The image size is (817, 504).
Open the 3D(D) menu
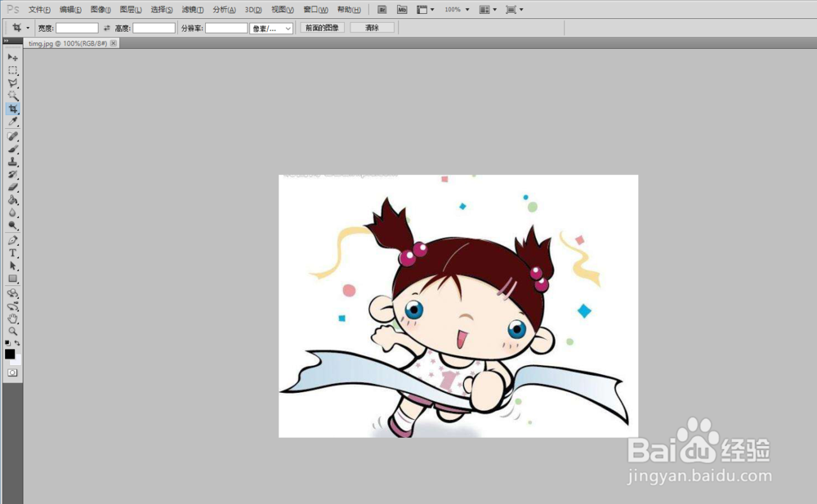(x=253, y=9)
